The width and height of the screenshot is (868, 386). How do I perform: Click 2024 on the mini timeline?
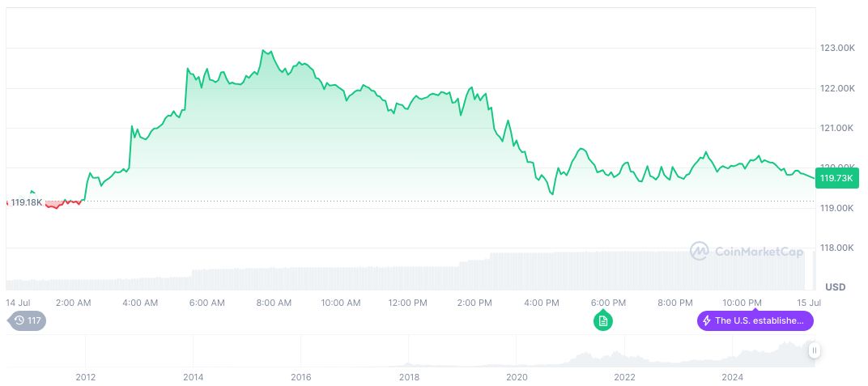(x=732, y=377)
